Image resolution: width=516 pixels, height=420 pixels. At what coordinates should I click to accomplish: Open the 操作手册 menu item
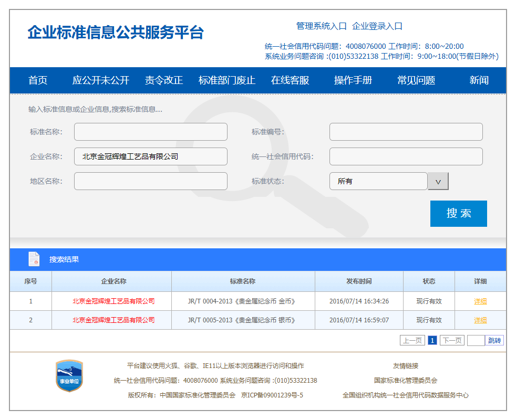(x=353, y=80)
